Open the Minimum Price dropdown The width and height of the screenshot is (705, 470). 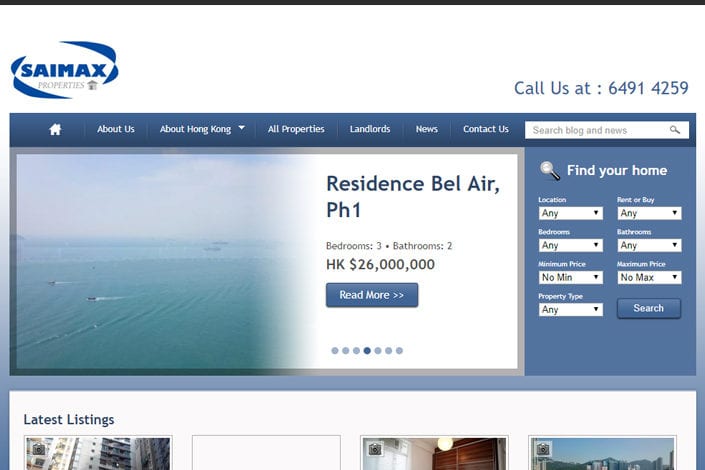click(571, 278)
